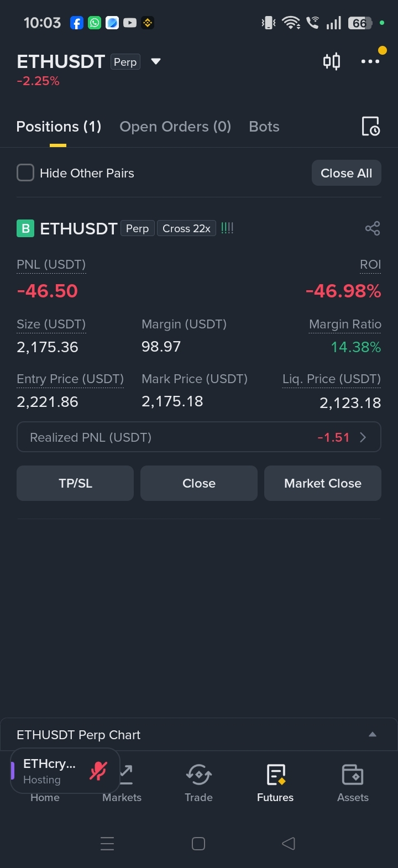Open the ETHUSDT pair selector dropdown arrow
Viewport: 398px width, 868px height.
click(x=156, y=61)
